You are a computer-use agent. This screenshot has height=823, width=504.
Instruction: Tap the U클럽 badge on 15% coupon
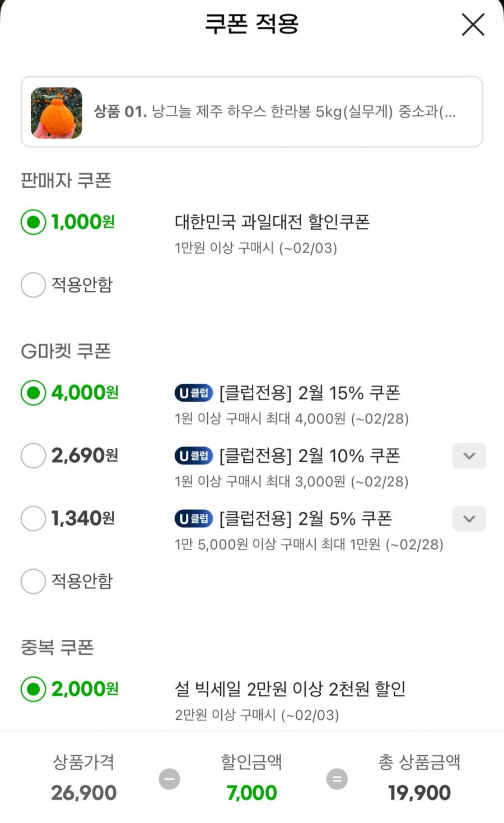point(193,393)
